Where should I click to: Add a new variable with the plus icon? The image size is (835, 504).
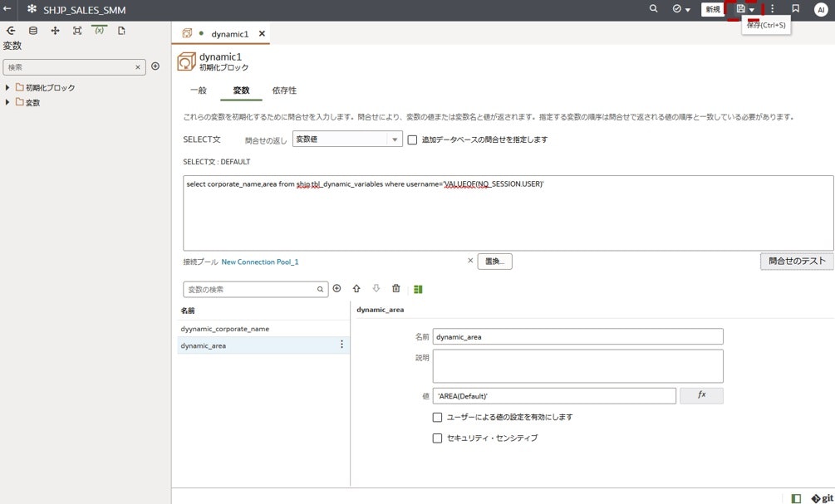[x=336, y=288]
